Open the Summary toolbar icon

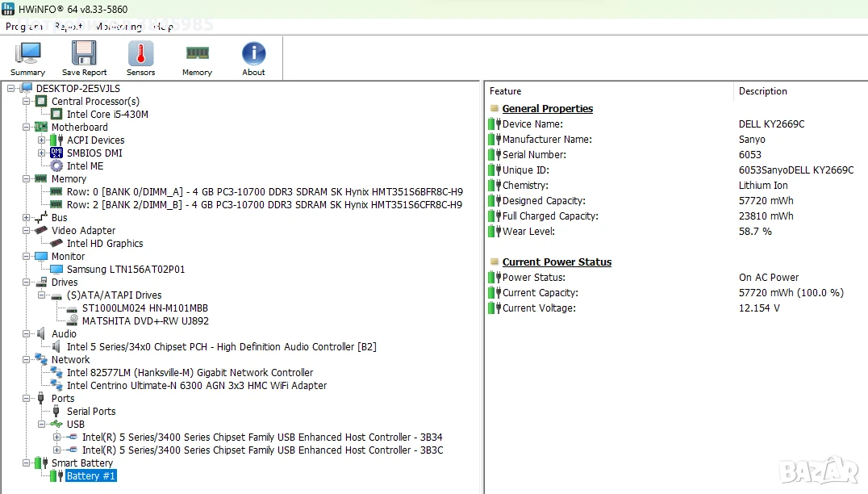[x=27, y=53]
